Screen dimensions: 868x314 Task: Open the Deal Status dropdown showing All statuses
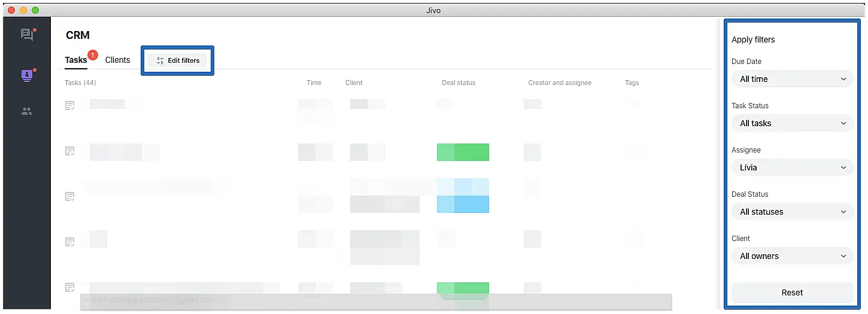pyautogui.click(x=793, y=212)
